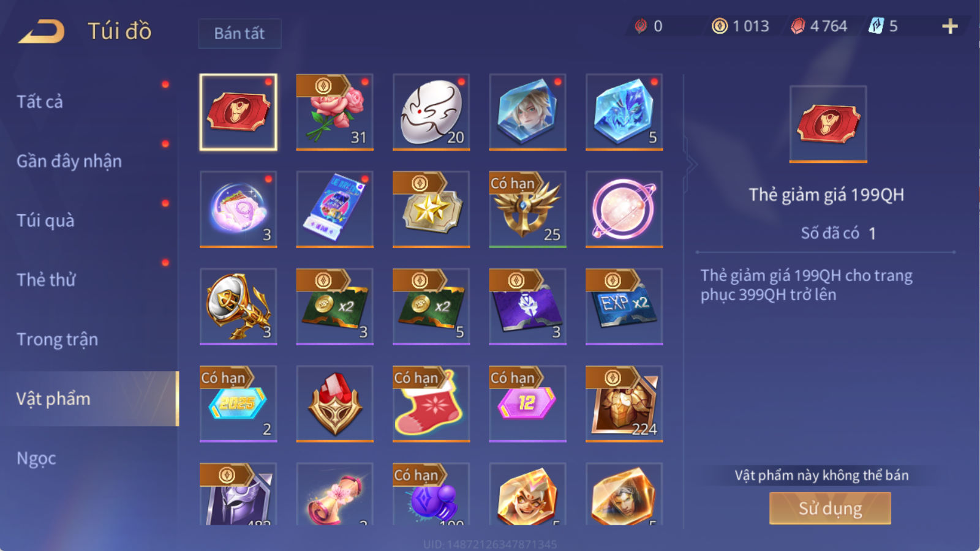Click the gold coin balance 1 013
980x551 pixels.
pyautogui.click(x=740, y=26)
